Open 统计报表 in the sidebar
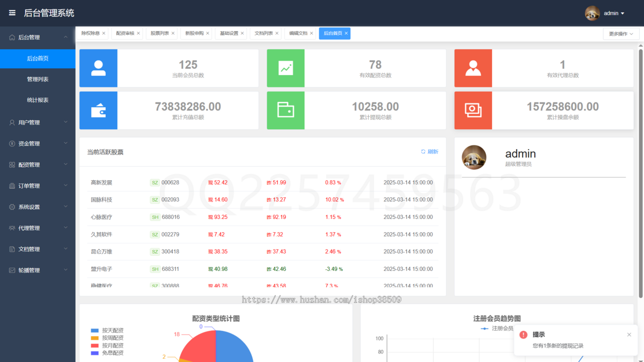Viewport: 644px width, 362px height. 38,100
